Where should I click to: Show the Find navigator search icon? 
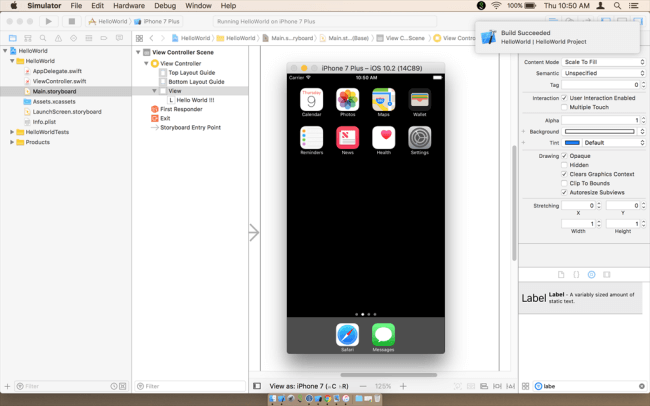coord(43,38)
